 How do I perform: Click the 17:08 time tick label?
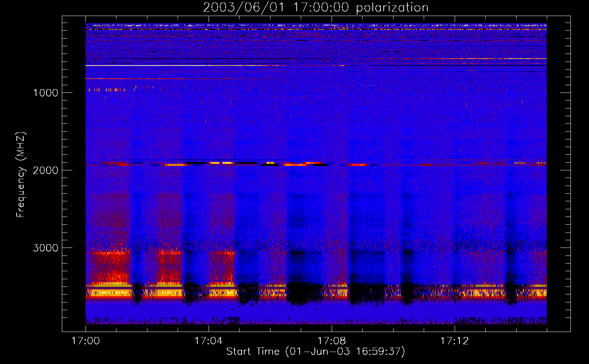[332, 341]
